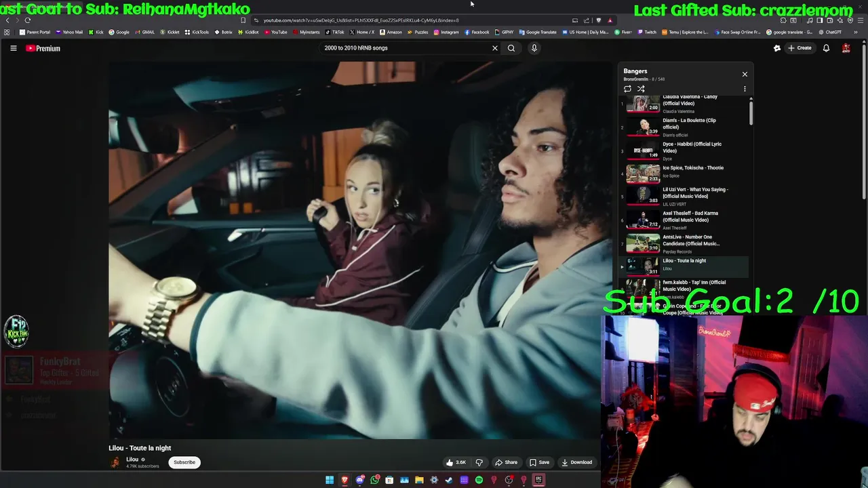
Task: Start voice search with the microphone
Action: tap(534, 48)
